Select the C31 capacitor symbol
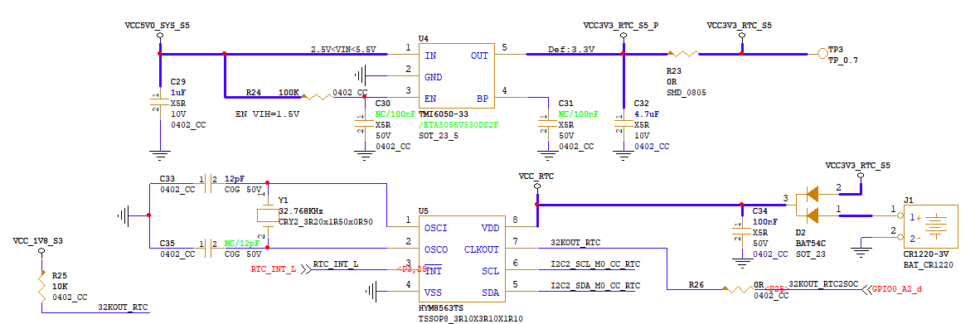980x324 pixels. [x=547, y=123]
